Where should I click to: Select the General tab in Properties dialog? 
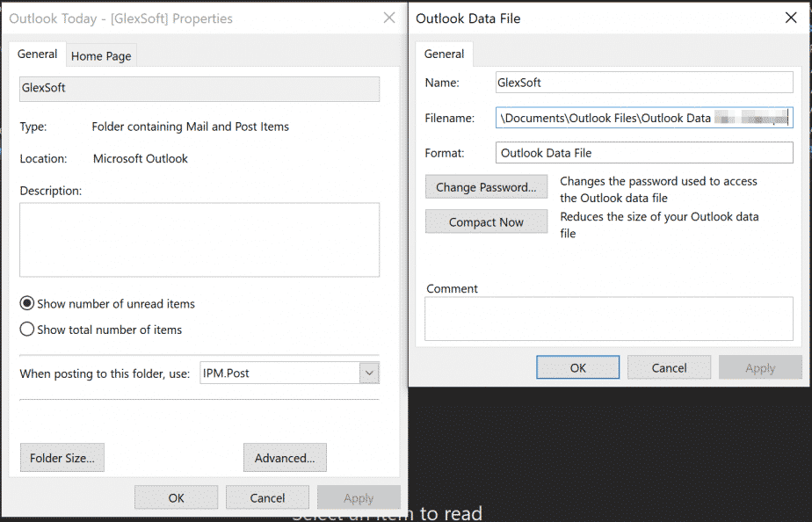click(x=37, y=54)
